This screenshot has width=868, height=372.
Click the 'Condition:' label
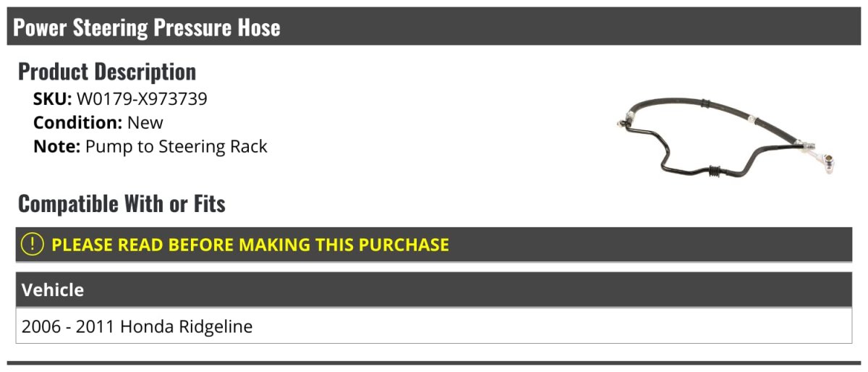coord(77,123)
